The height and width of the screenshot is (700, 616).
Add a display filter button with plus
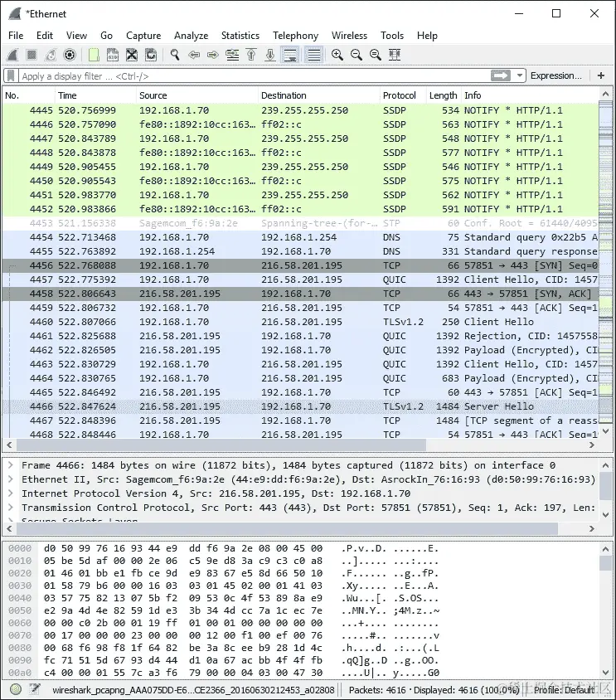pyautogui.click(x=601, y=75)
